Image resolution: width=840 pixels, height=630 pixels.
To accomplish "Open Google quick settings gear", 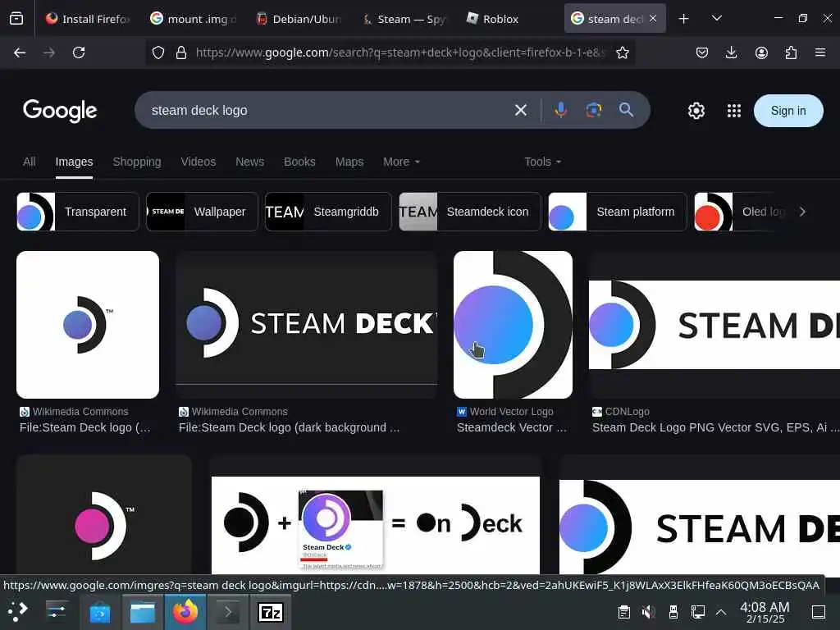I will (696, 111).
